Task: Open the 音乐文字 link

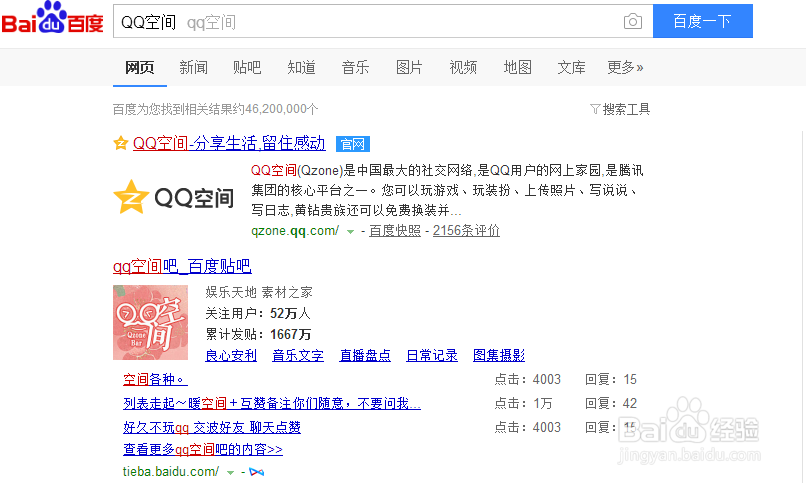Action: (x=298, y=355)
